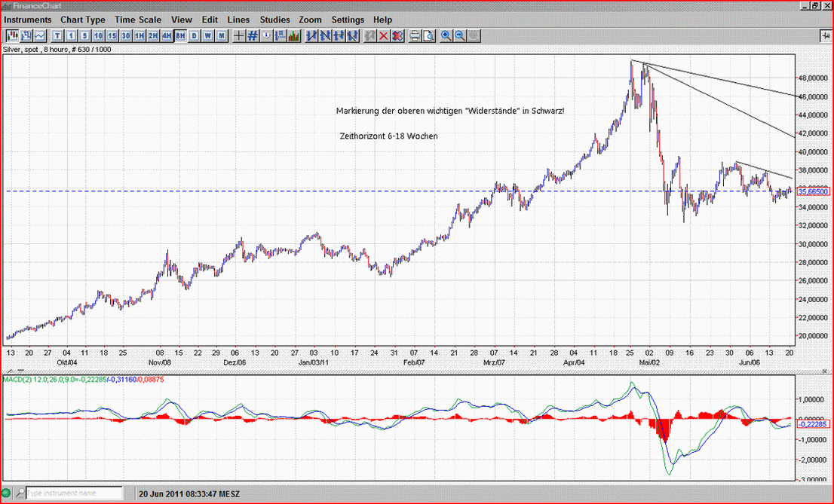This screenshot has width=834, height=504.
Task: Set time scale to 1H
Action: click(x=140, y=36)
